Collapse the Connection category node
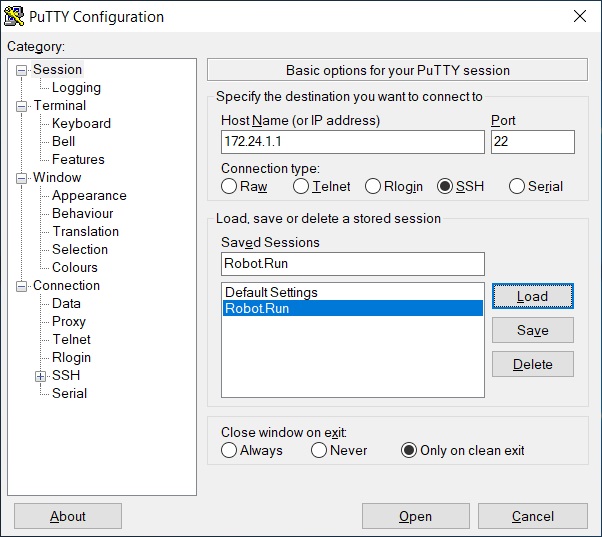Viewport: 602px width, 537px height. [x=22, y=286]
